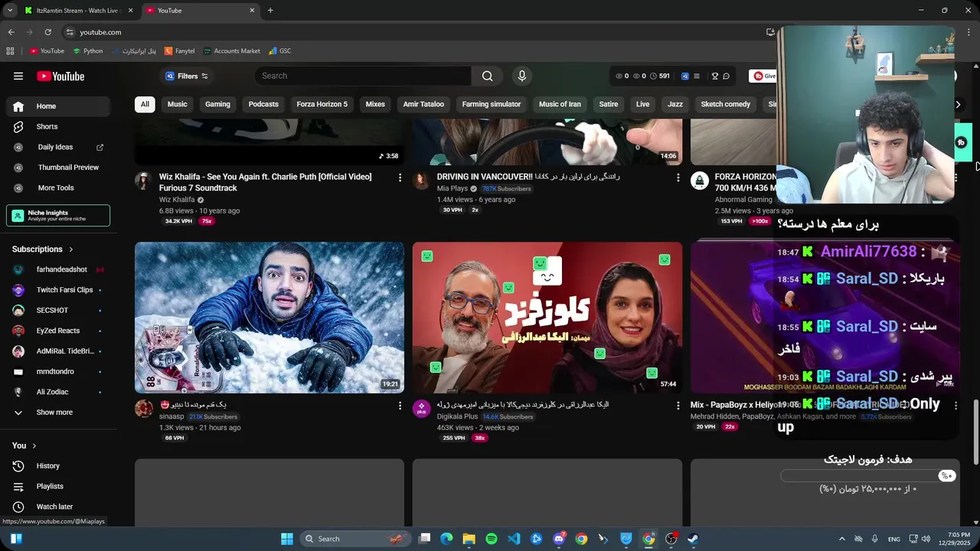
Task: Open options menu for Digikala Plus video
Action: pos(678,406)
